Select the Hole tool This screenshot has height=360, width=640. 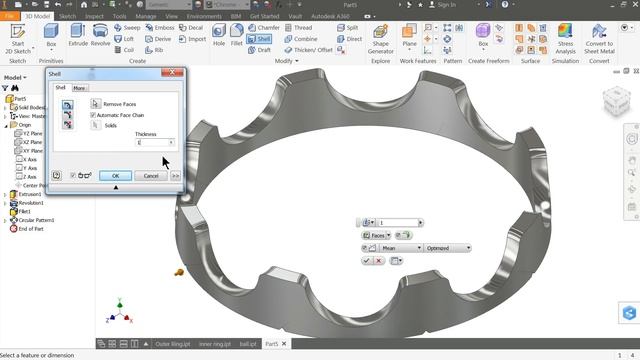click(x=219, y=35)
